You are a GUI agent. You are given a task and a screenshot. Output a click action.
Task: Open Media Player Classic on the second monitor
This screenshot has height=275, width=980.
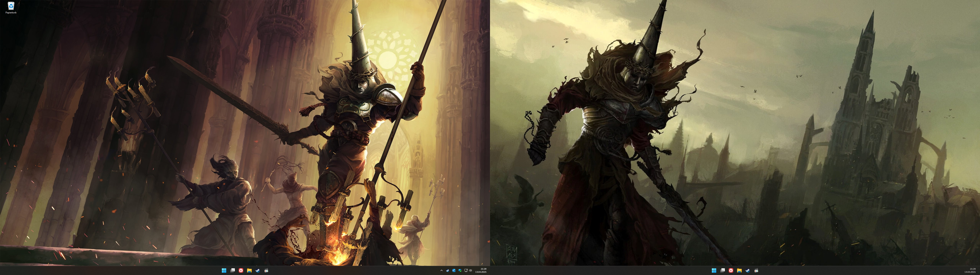[x=757, y=271]
